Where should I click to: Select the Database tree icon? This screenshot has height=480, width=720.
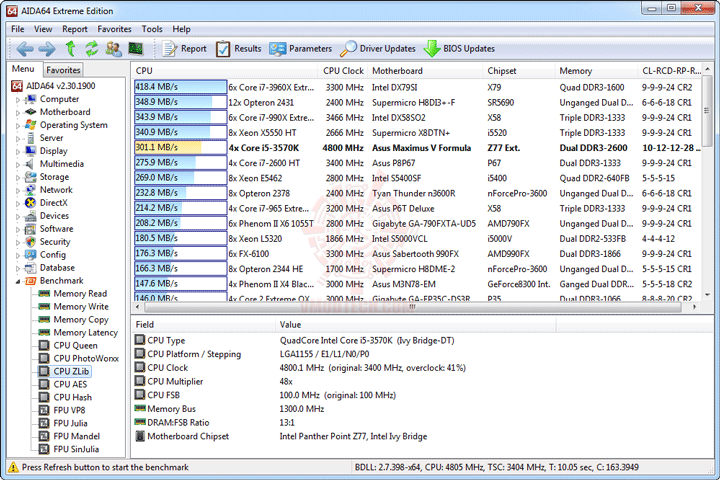point(31,268)
